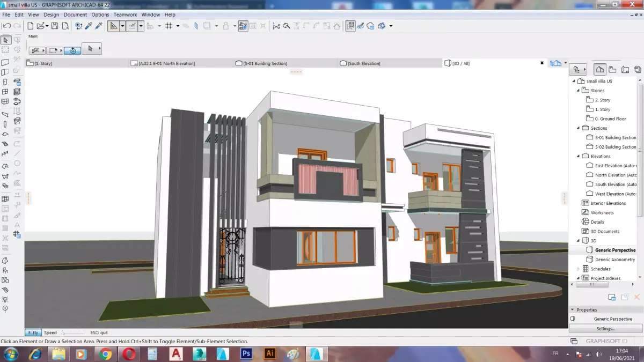The height and width of the screenshot is (362, 644).
Task: Select the Inject Parameters syringe icon
Action: pyautogui.click(x=98, y=26)
